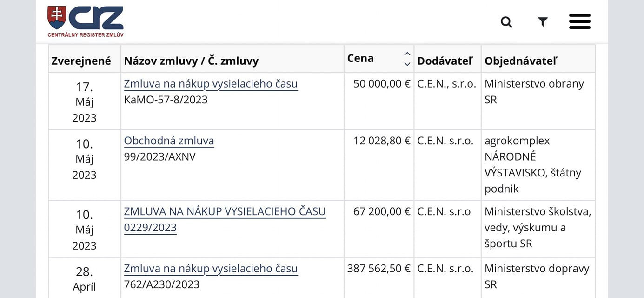Open the search magnifier icon
The width and height of the screenshot is (644, 298).
point(506,22)
